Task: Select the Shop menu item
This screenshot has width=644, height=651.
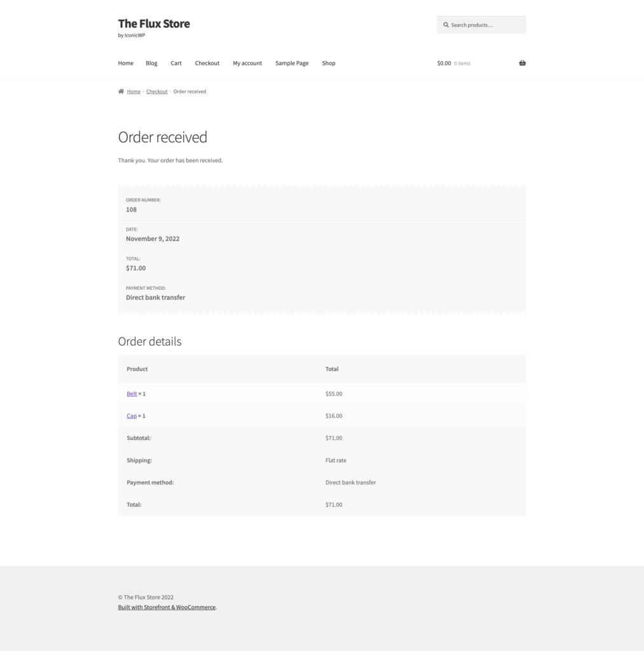Action: tap(328, 63)
